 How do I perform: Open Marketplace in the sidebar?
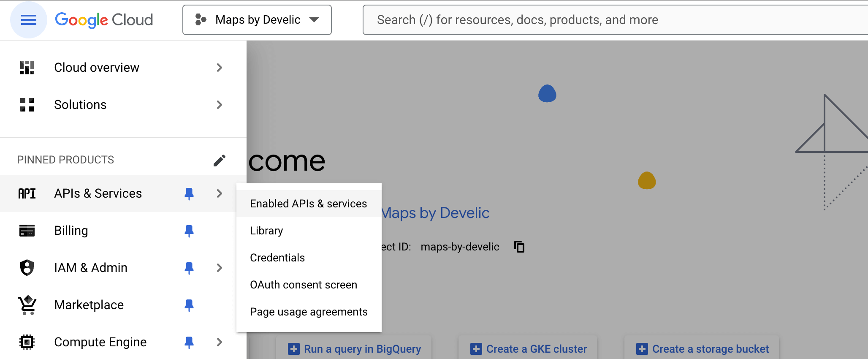point(123,305)
